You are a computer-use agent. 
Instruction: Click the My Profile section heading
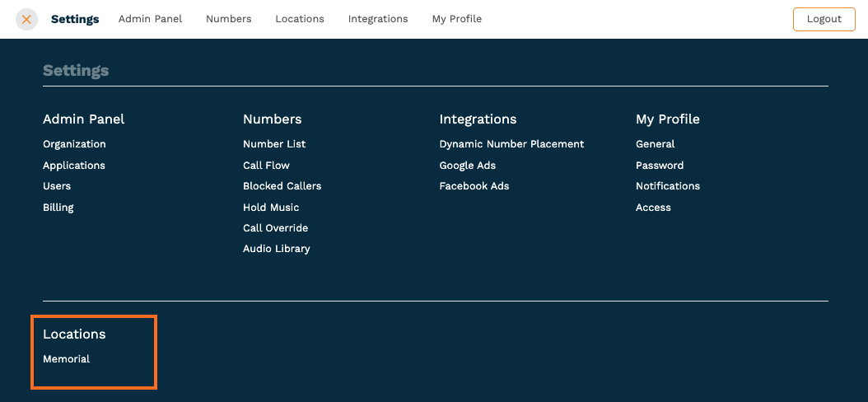[x=668, y=119]
